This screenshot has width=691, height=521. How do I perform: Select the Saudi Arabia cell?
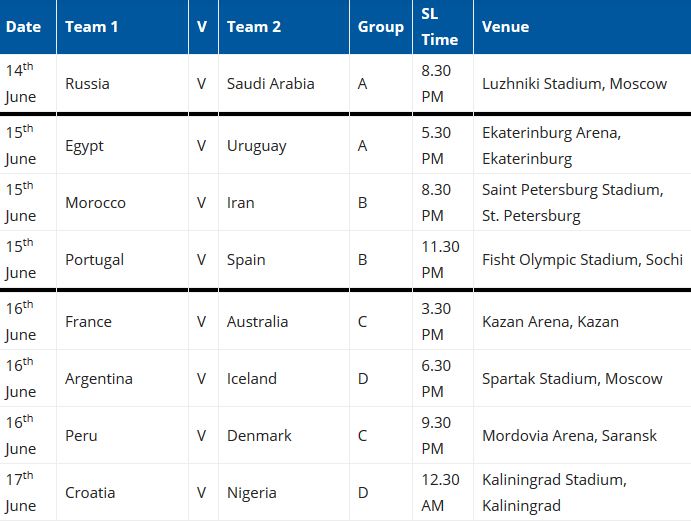click(x=284, y=83)
